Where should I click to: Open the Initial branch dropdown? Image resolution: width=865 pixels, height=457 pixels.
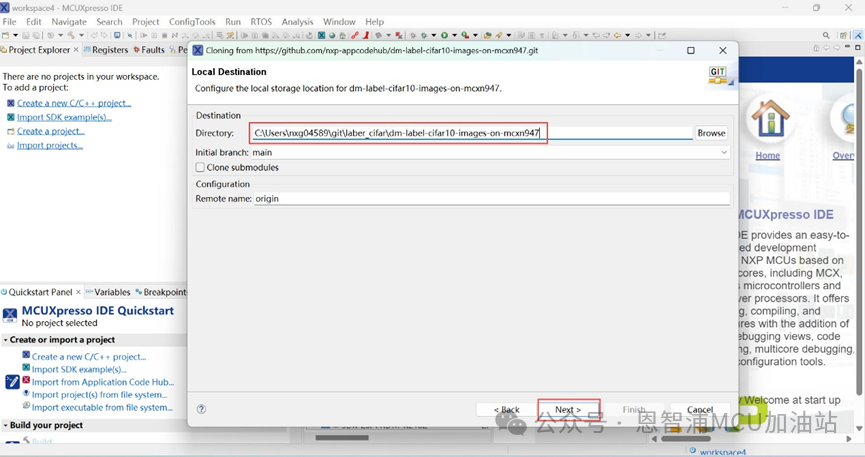pyautogui.click(x=724, y=152)
